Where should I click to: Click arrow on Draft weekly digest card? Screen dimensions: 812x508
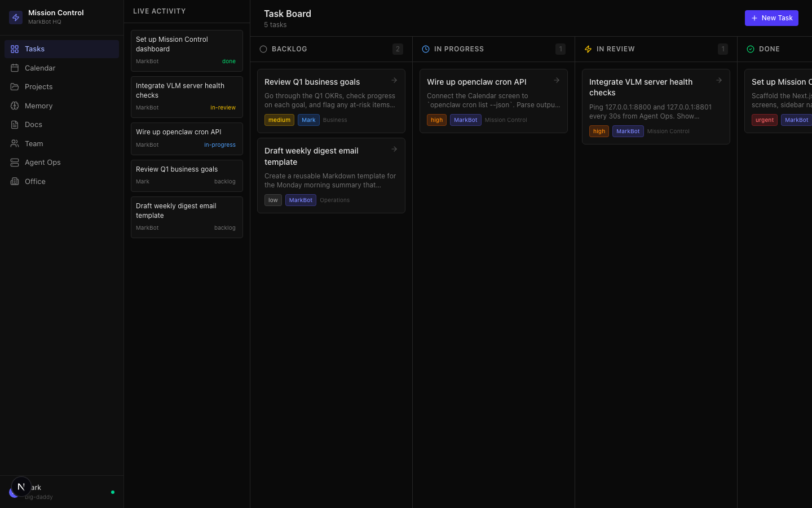tap(394, 150)
